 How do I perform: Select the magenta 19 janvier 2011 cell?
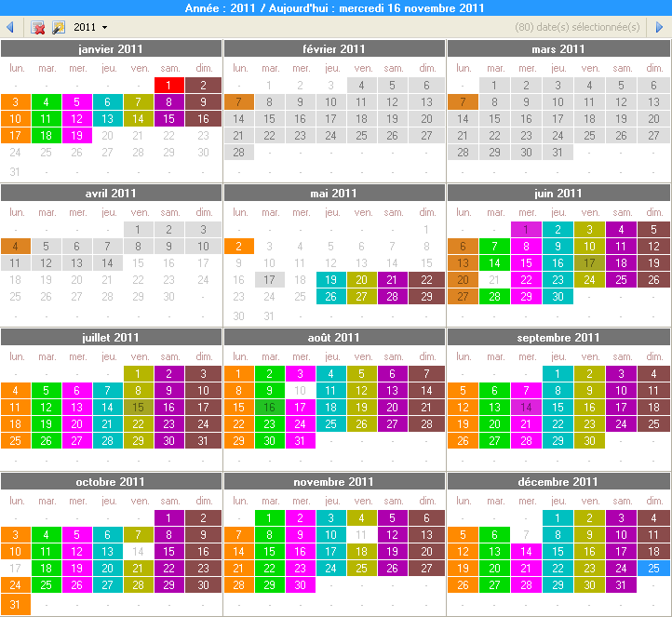click(x=77, y=135)
